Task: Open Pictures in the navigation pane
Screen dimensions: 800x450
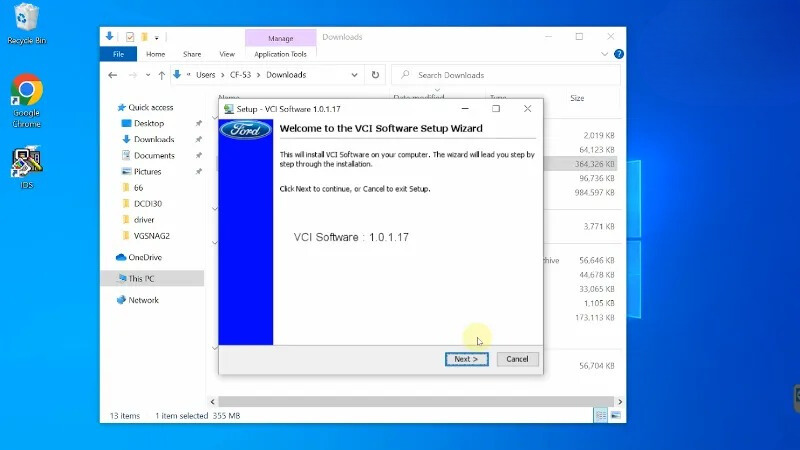Action: click(x=147, y=171)
